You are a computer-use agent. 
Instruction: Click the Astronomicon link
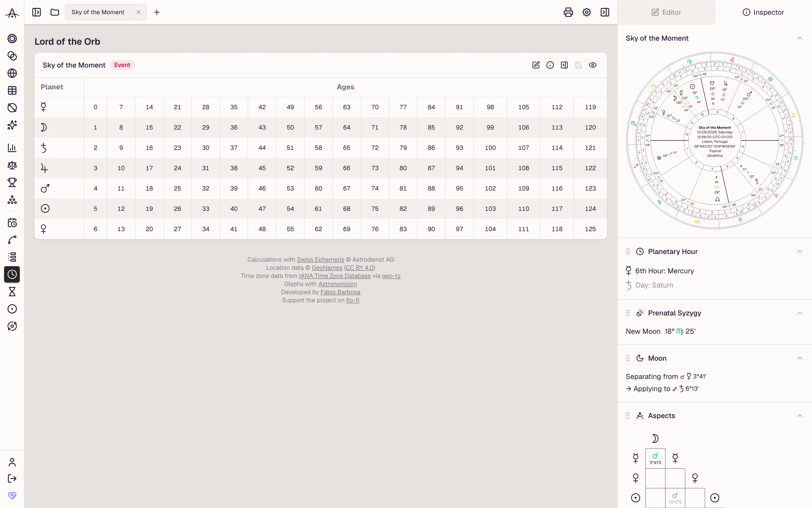pos(337,284)
